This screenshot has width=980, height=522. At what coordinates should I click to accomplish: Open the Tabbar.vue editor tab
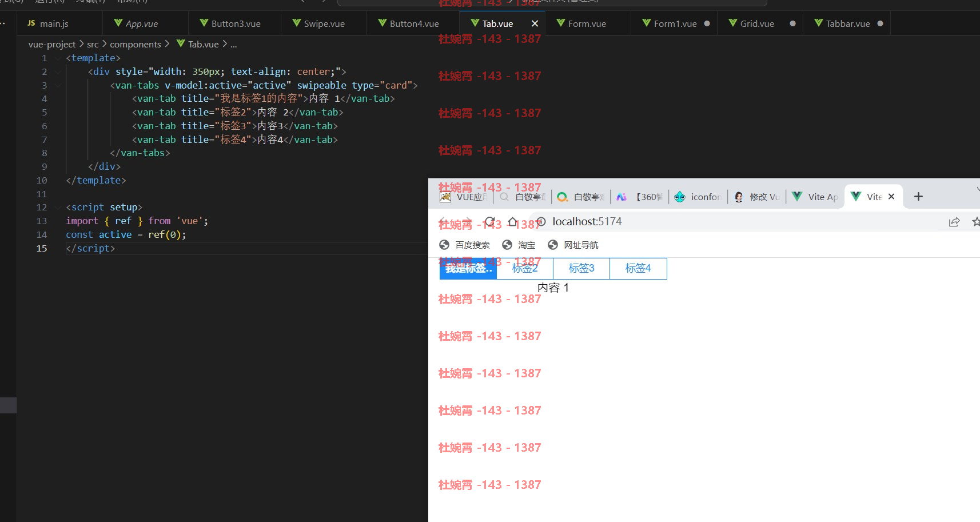[x=847, y=23]
